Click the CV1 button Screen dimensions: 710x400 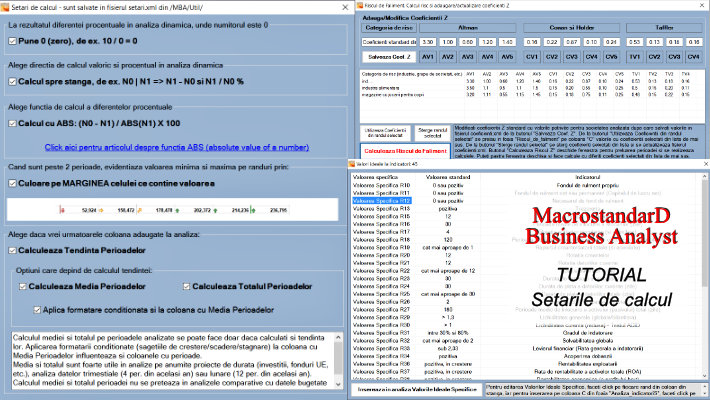coord(532,57)
